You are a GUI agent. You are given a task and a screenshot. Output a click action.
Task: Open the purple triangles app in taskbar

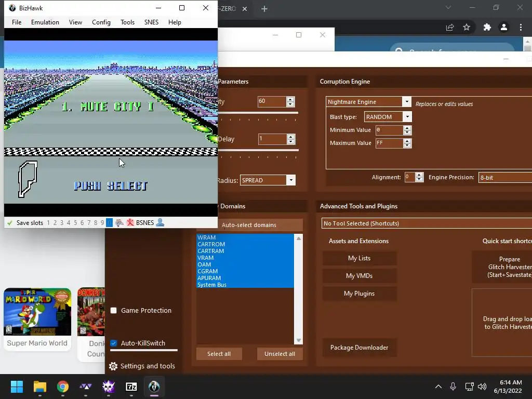(86, 387)
